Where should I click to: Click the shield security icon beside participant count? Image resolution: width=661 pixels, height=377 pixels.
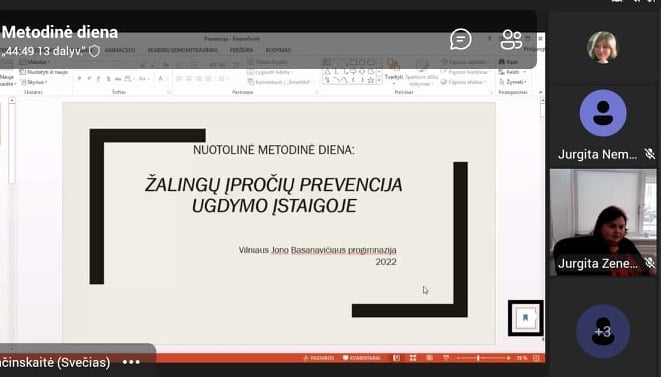(94, 51)
